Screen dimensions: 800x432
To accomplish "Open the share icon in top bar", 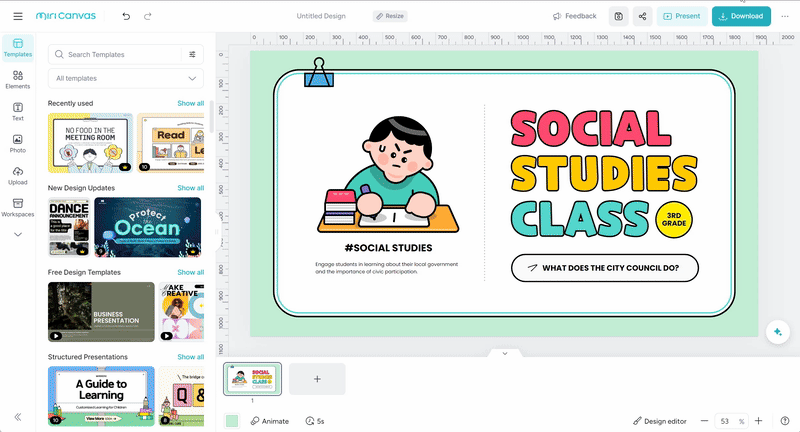I will pyautogui.click(x=641, y=16).
